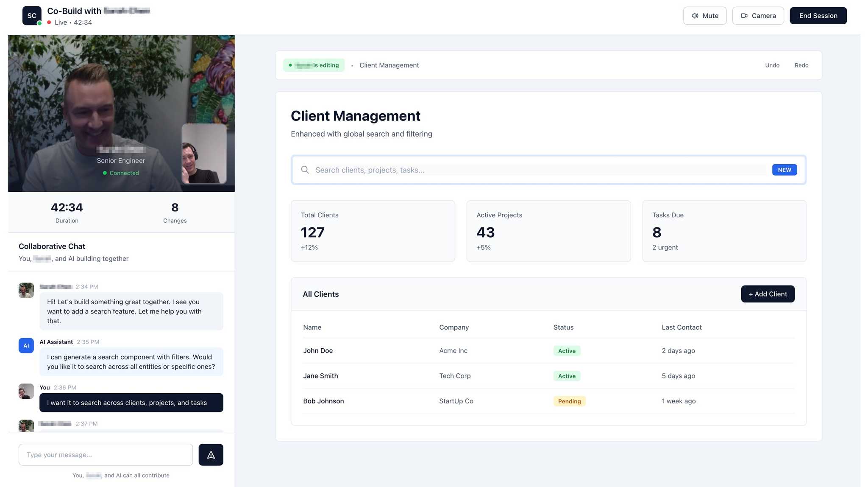Click the Client Management breadcrumb label

coord(389,65)
